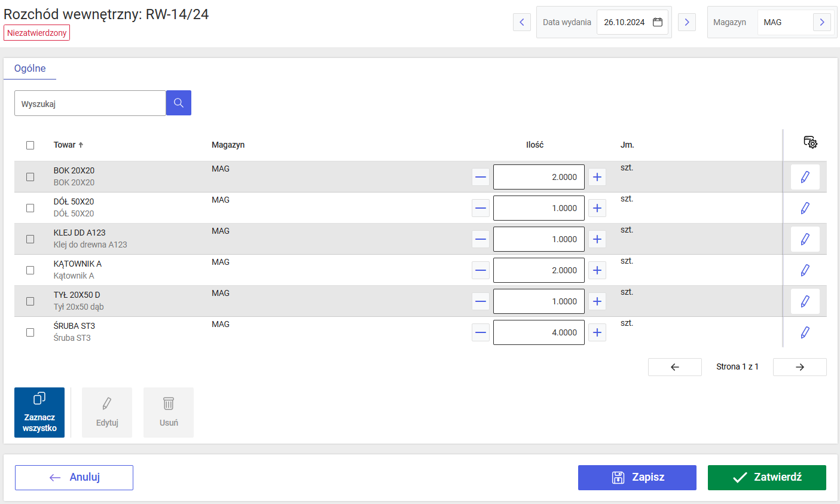Click the Ilość column header
Image resolution: width=840 pixels, height=504 pixels.
coord(534,145)
